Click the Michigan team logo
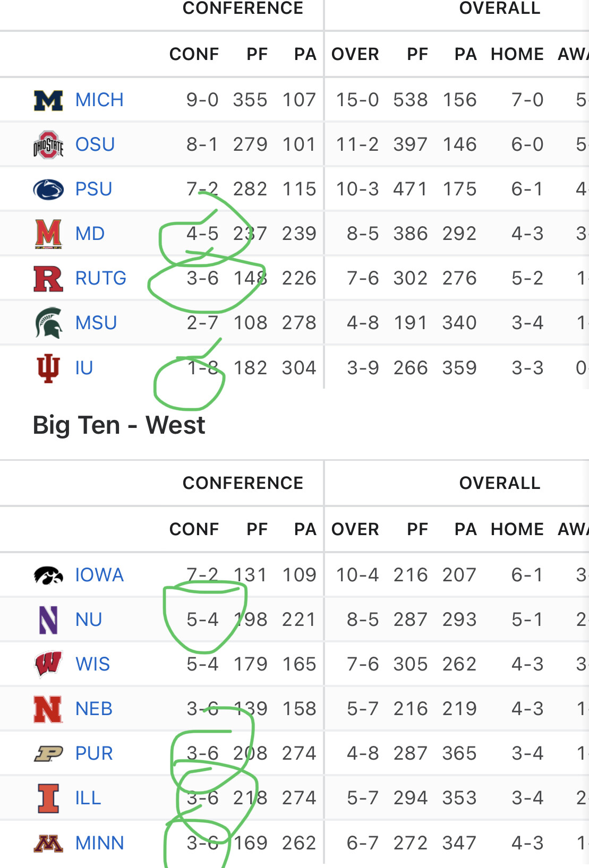The image size is (589, 868). point(48,100)
